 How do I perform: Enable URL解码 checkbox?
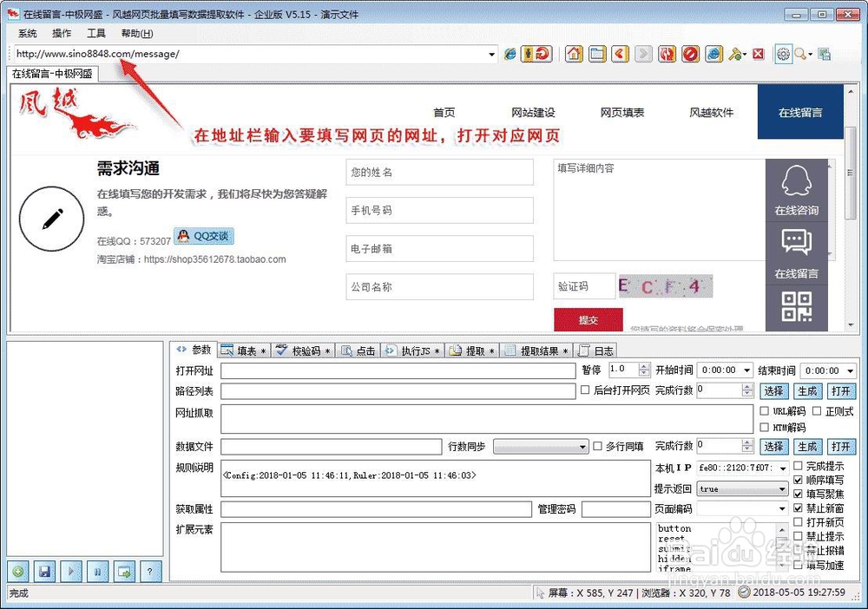(765, 411)
